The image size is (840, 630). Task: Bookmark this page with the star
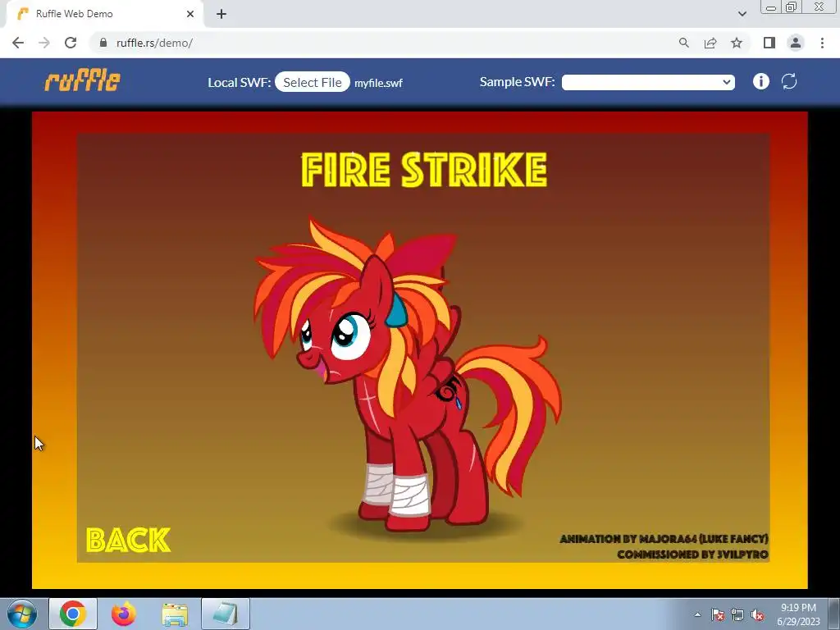coord(737,43)
